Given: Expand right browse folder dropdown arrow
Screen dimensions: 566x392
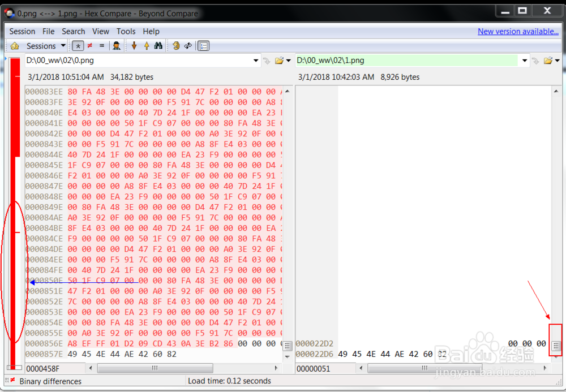Looking at the screenshot, I should (558, 61).
